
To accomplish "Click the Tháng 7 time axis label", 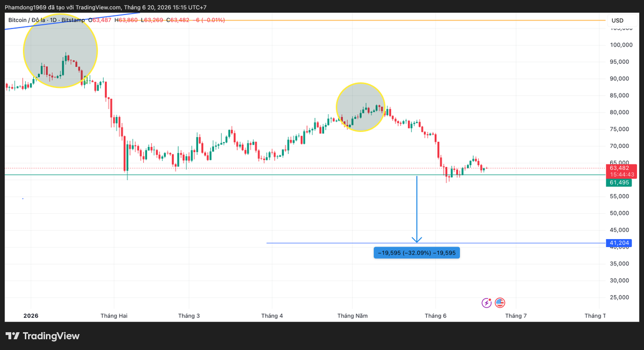I will click(516, 316).
